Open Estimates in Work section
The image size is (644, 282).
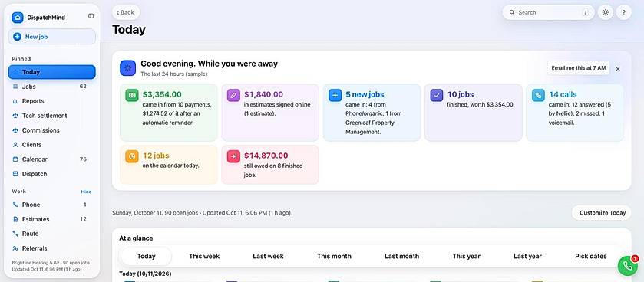[x=51, y=219]
